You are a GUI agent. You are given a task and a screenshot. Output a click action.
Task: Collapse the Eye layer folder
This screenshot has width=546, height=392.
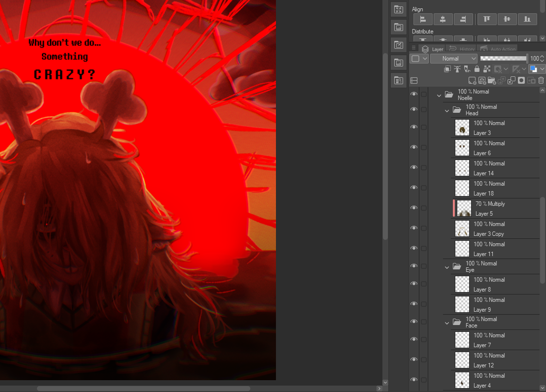coord(447,267)
